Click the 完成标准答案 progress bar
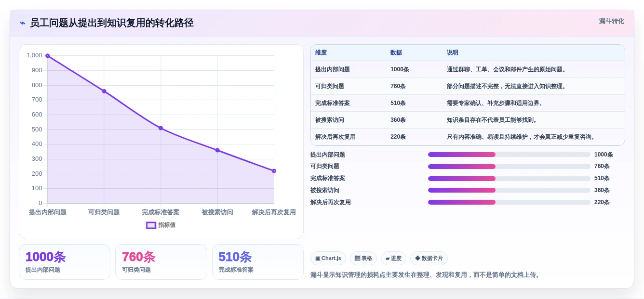The width and height of the screenshot is (644, 299). pos(509,179)
